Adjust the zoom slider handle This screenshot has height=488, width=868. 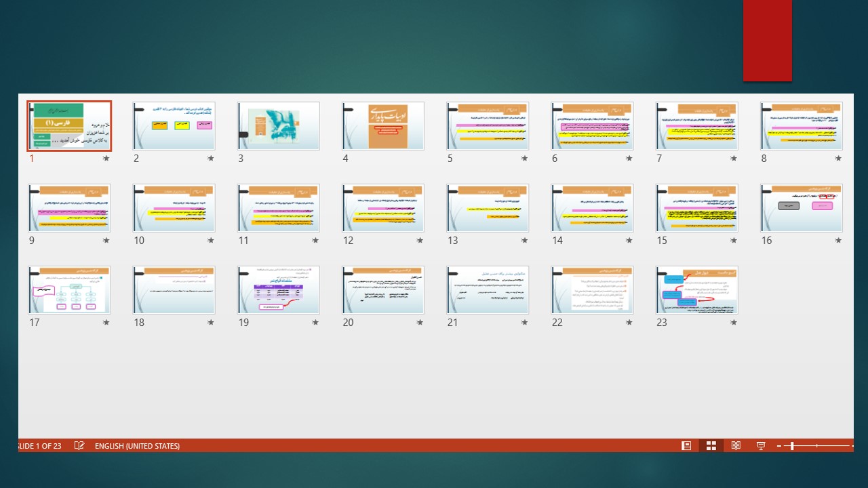pos(791,446)
